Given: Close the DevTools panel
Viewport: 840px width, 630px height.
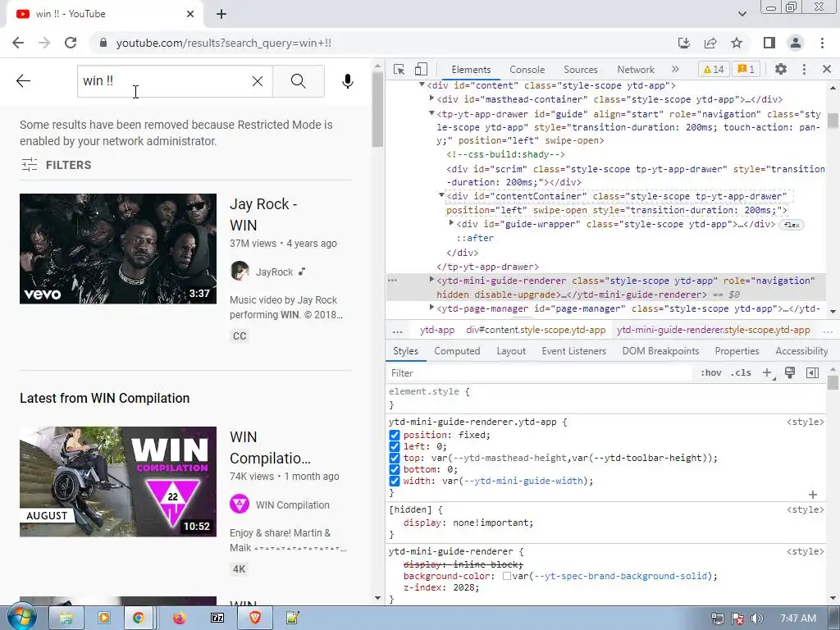Looking at the screenshot, I should point(827,69).
